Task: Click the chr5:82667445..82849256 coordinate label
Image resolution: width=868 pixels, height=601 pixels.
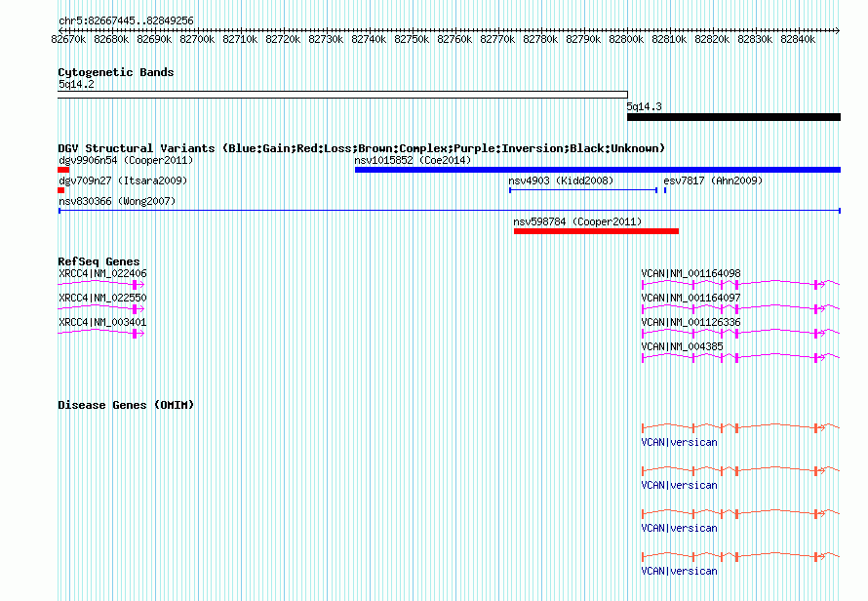Action: 126,21
